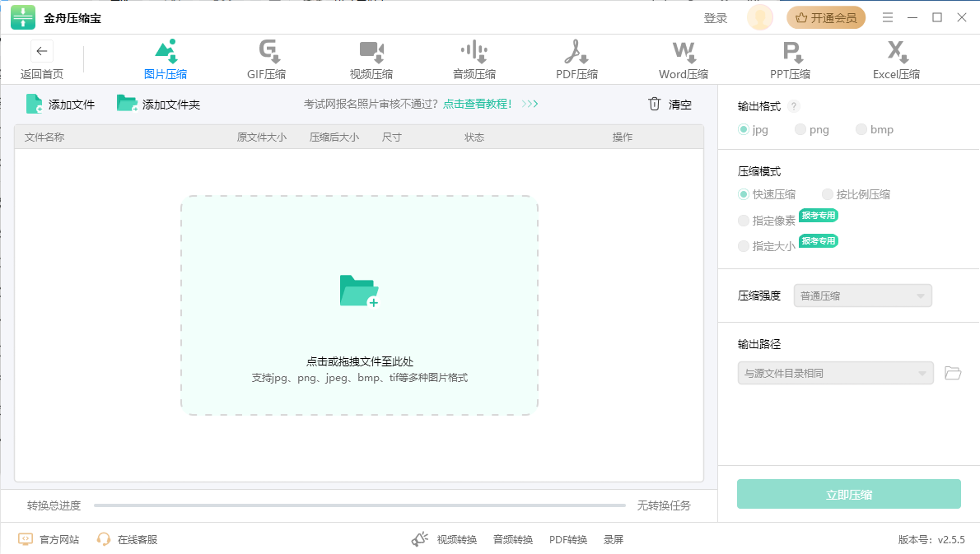
Task: Open the Word compression icon
Action: [x=684, y=52]
